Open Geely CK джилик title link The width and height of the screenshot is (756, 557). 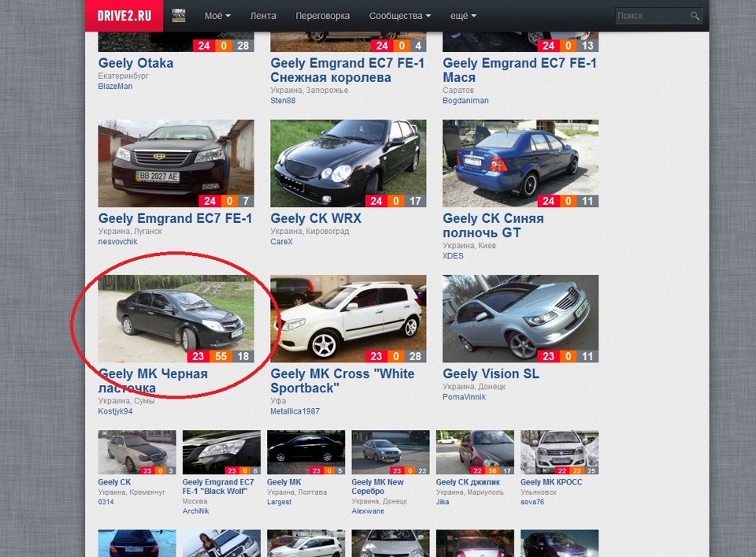tap(468, 482)
